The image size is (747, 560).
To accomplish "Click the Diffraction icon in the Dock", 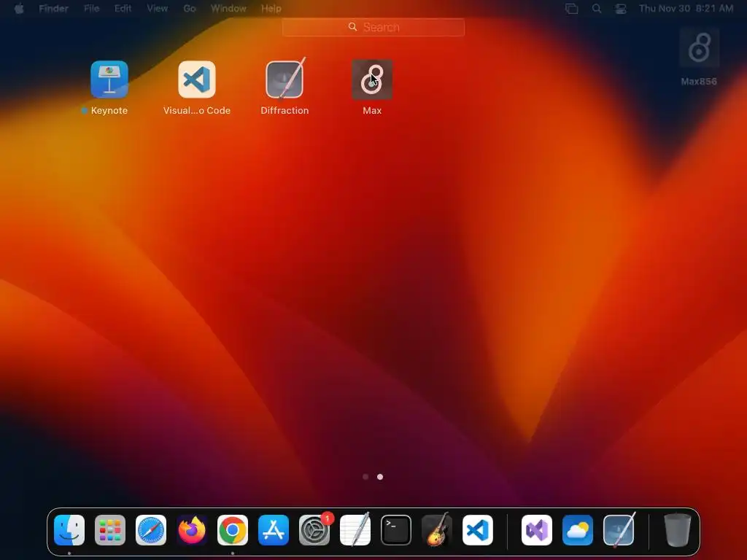I will click(x=619, y=530).
